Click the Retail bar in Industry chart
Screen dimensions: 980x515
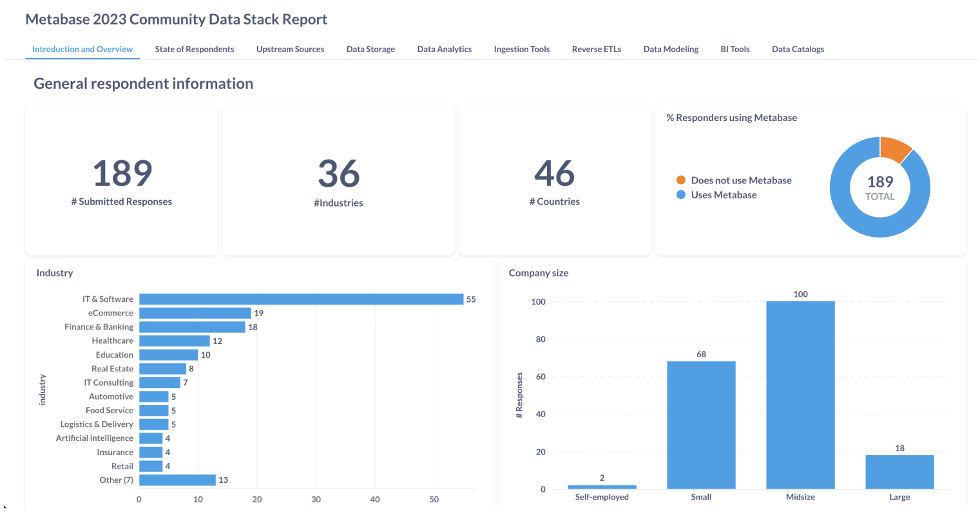pyautogui.click(x=151, y=466)
